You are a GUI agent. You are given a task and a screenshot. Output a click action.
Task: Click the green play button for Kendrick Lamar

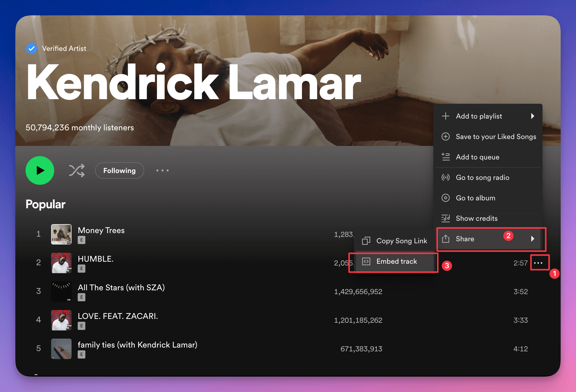[40, 170]
